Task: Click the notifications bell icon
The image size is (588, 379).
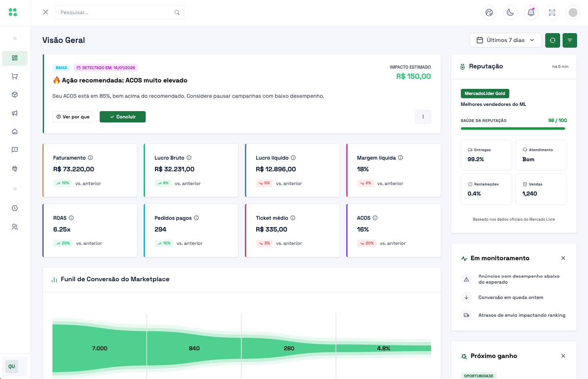Action: coord(531,13)
